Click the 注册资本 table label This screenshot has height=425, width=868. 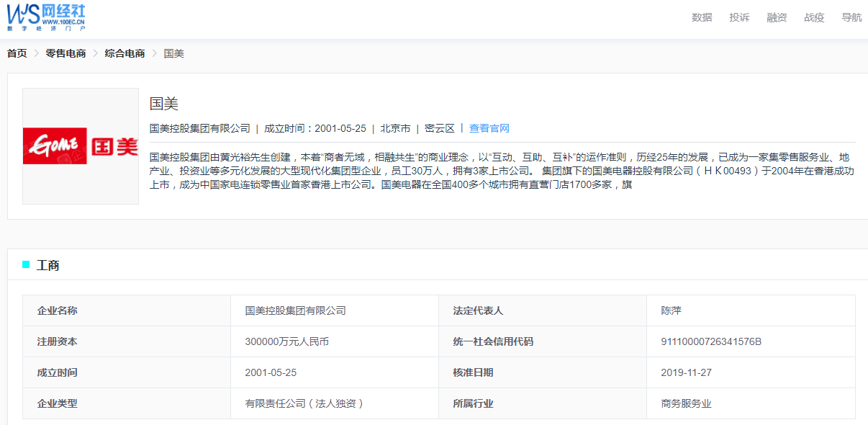point(58,341)
